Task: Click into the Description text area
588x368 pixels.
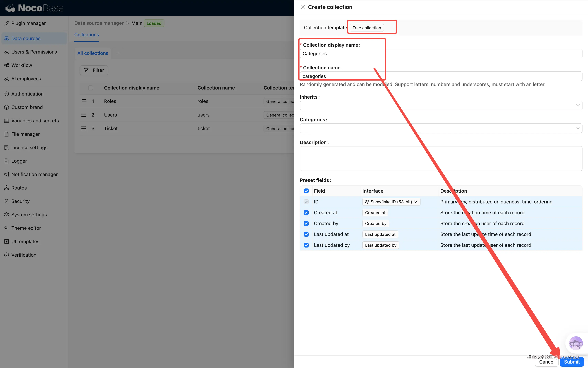Action: coord(441,159)
